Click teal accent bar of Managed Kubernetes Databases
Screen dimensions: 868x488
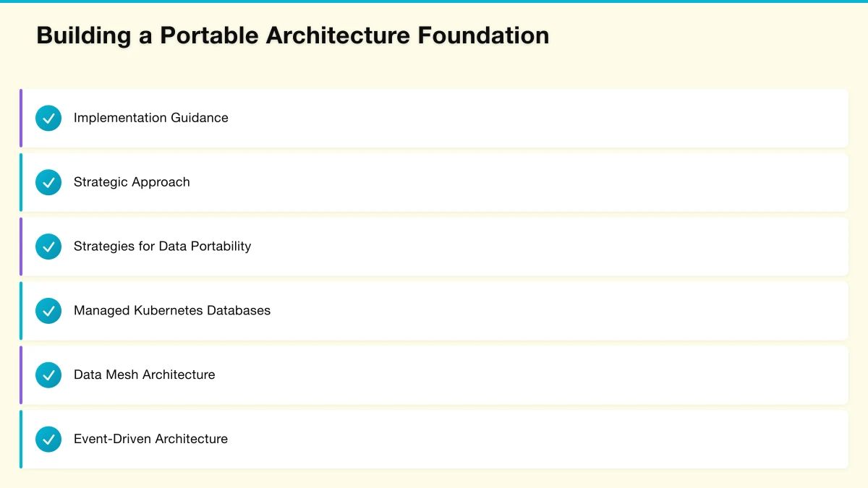pyautogui.click(x=21, y=311)
